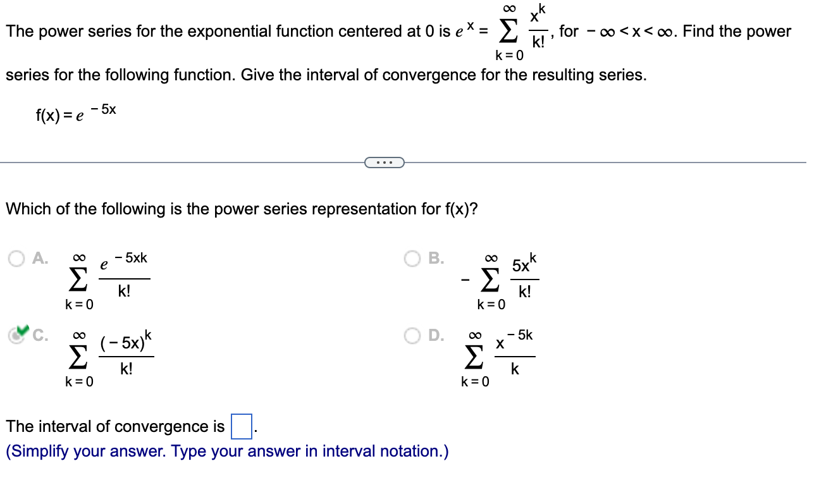The height and width of the screenshot is (504, 819).
Task: Click 'The interval of convergence is' text
Action: pos(114,426)
